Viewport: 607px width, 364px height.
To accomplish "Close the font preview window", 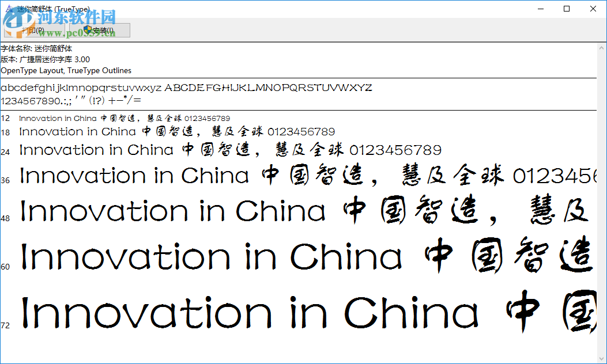I will [593, 9].
